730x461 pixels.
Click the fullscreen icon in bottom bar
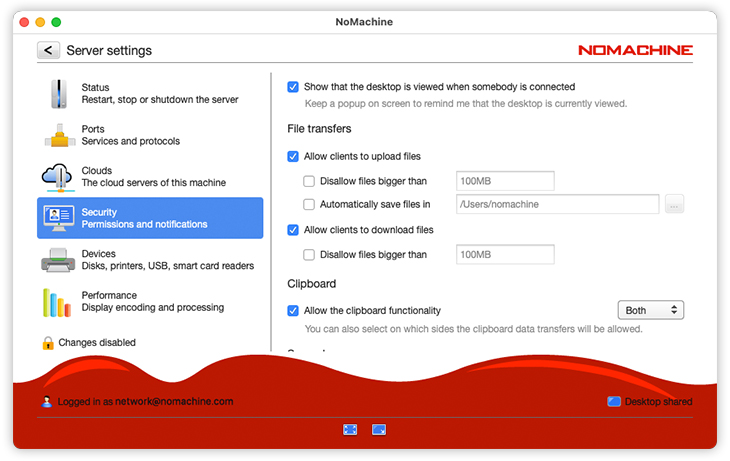pos(350,429)
